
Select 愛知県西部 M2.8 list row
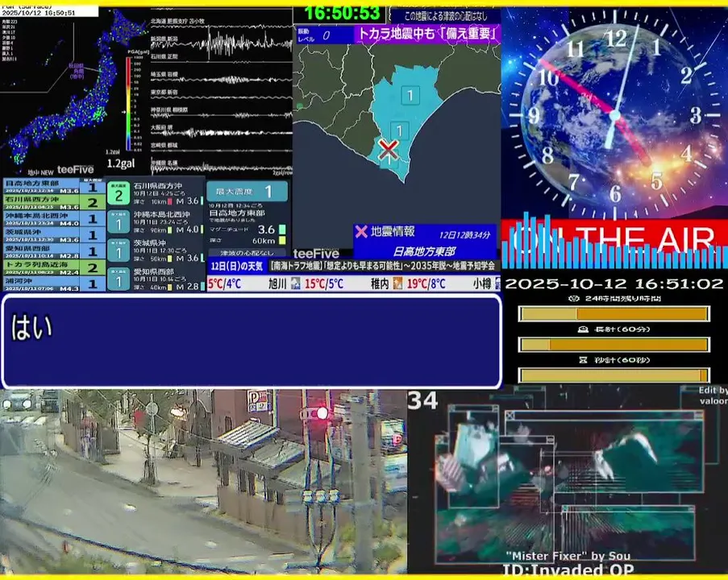54,251
